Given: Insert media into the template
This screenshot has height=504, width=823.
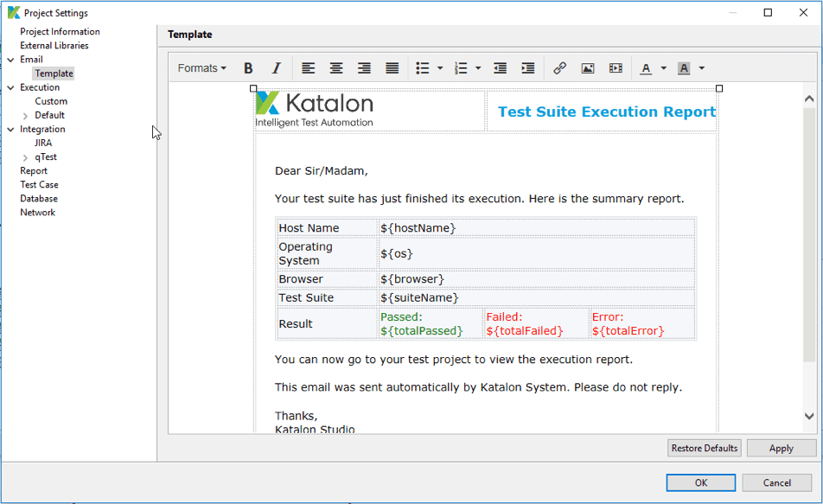Looking at the screenshot, I should click(x=616, y=68).
